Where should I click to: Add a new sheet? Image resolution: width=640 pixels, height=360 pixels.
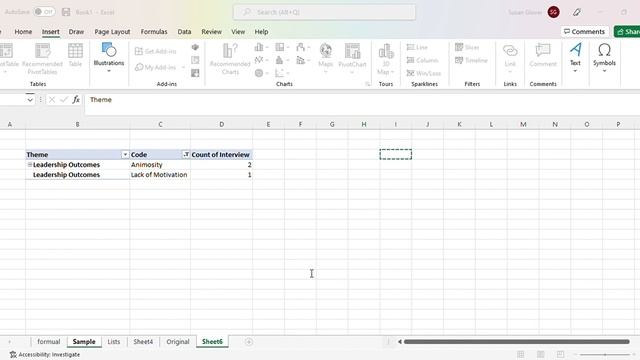pyautogui.click(x=249, y=342)
